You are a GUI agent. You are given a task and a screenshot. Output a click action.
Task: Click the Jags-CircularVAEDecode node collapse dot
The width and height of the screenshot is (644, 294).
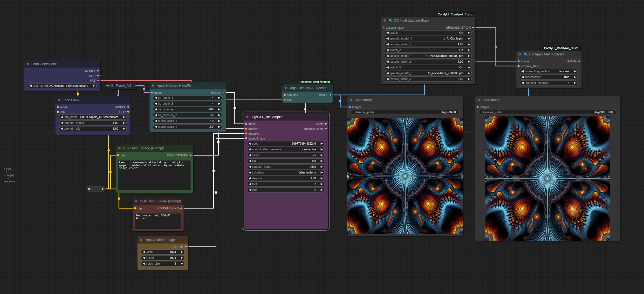point(286,88)
